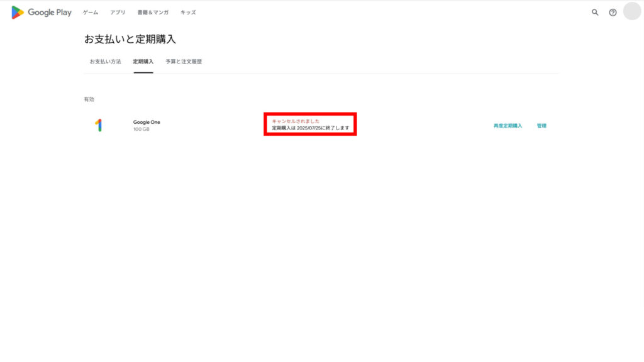
Task: Click the Google One subscription name
Action: (147, 122)
